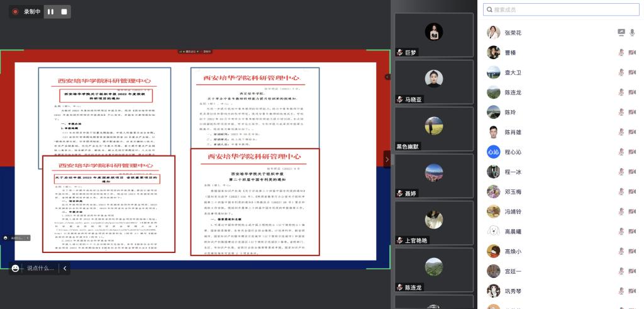
Task: Click the camera-off icon for 程心沁
Action: pyautogui.click(x=632, y=152)
